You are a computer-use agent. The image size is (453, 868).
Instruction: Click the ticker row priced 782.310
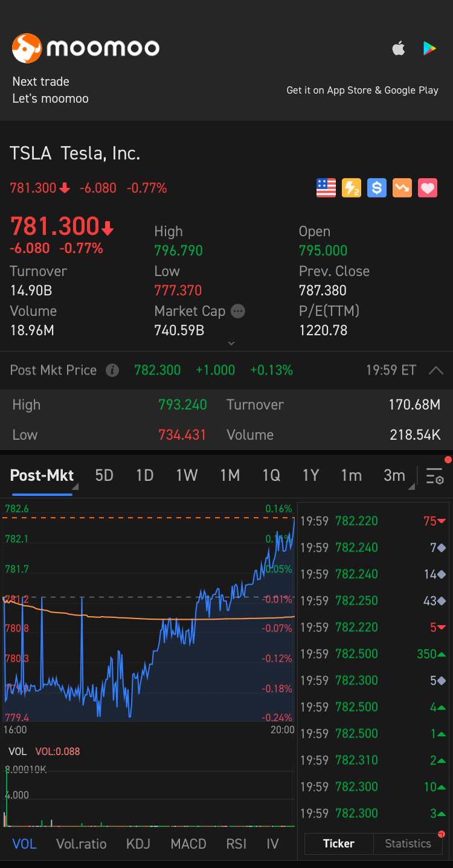click(x=373, y=760)
